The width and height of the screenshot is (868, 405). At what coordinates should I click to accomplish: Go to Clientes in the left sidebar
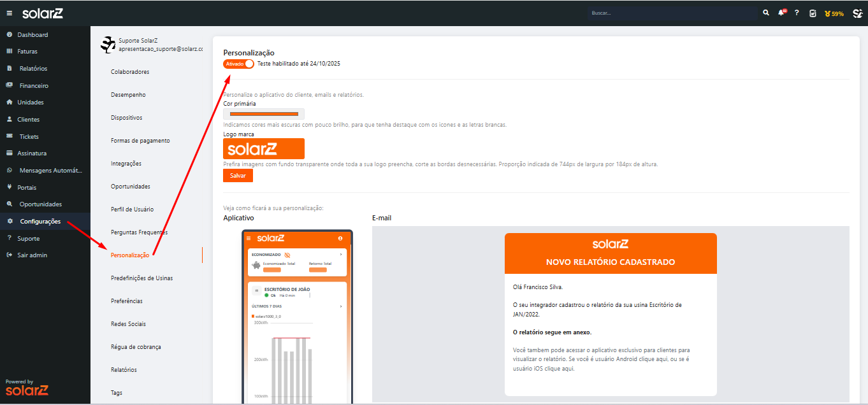tap(28, 120)
